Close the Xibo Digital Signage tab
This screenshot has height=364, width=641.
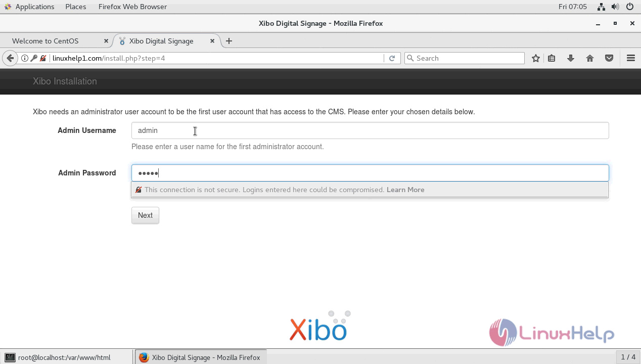pos(212,41)
